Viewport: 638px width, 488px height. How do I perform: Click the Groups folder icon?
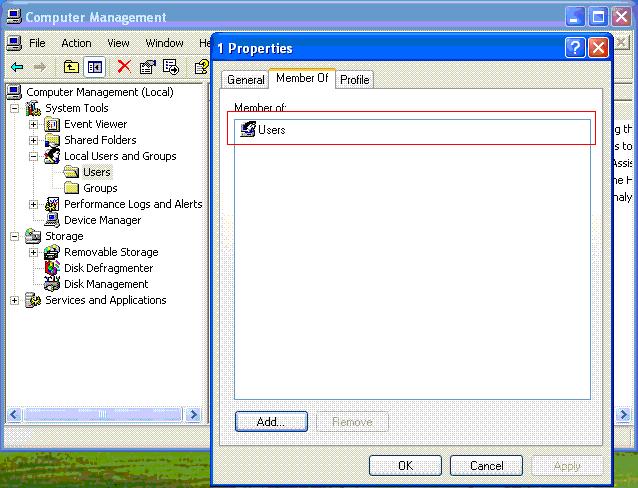pos(71,188)
